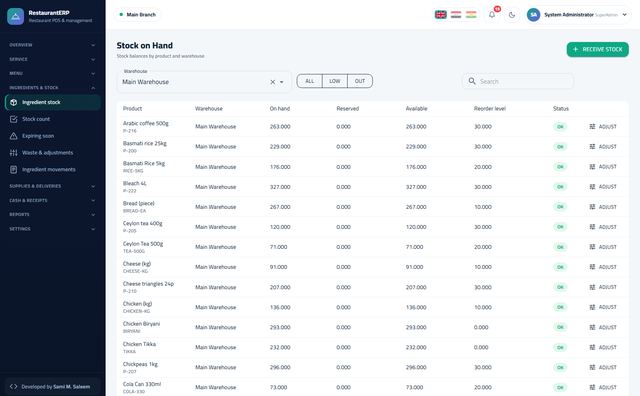Click adjust icon for Cheese (kg)
640x396 pixels.
[x=592, y=267]
